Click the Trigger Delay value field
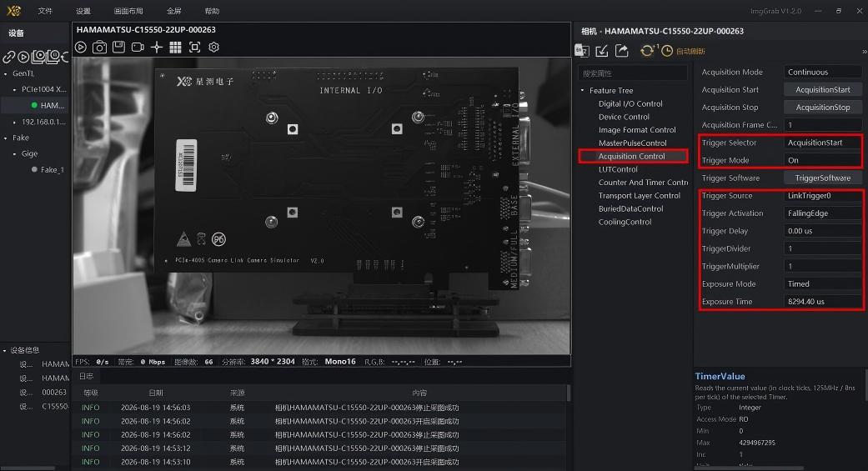 [823, 232]
